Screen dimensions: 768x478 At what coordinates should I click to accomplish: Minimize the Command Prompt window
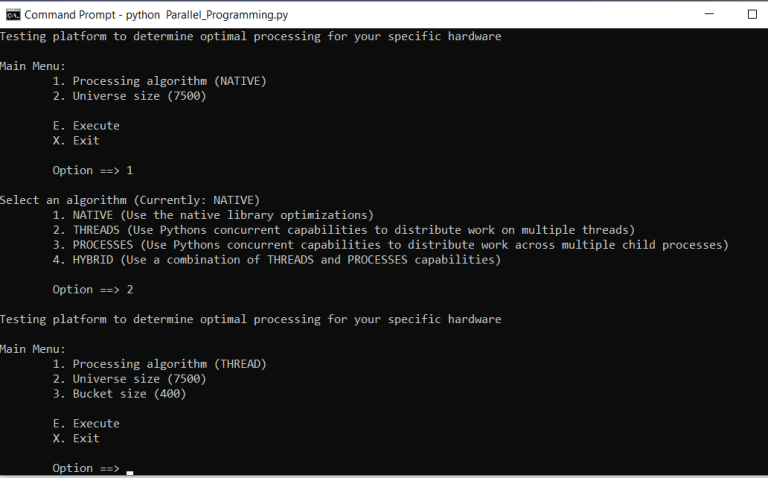coord(709,14)
